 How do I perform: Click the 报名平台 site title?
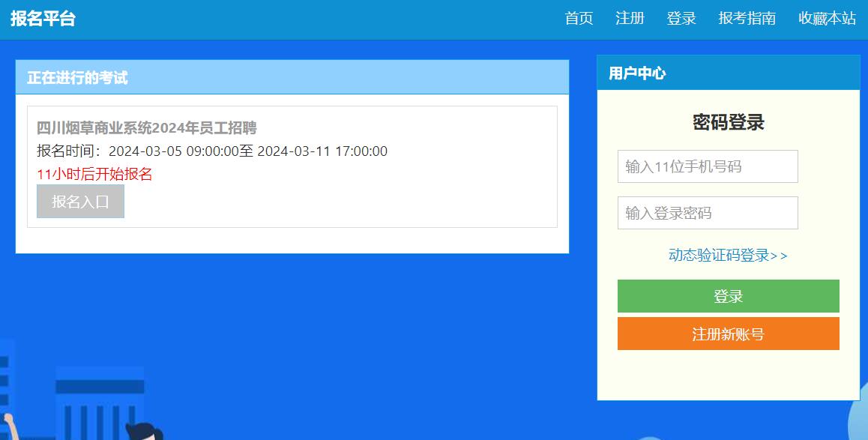click(x=43, y=18)
